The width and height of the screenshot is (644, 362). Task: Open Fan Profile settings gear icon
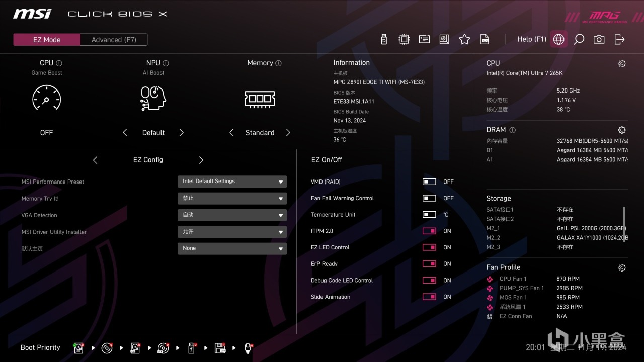coord(622,268)
